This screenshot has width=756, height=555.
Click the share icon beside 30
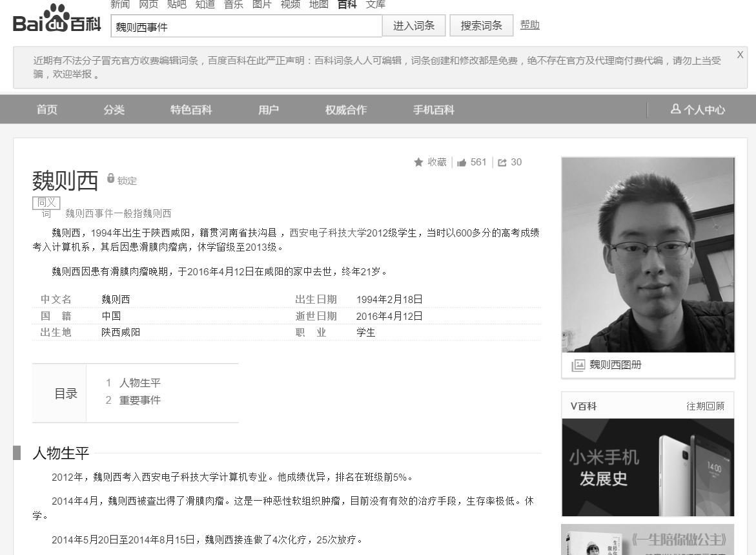502,163
